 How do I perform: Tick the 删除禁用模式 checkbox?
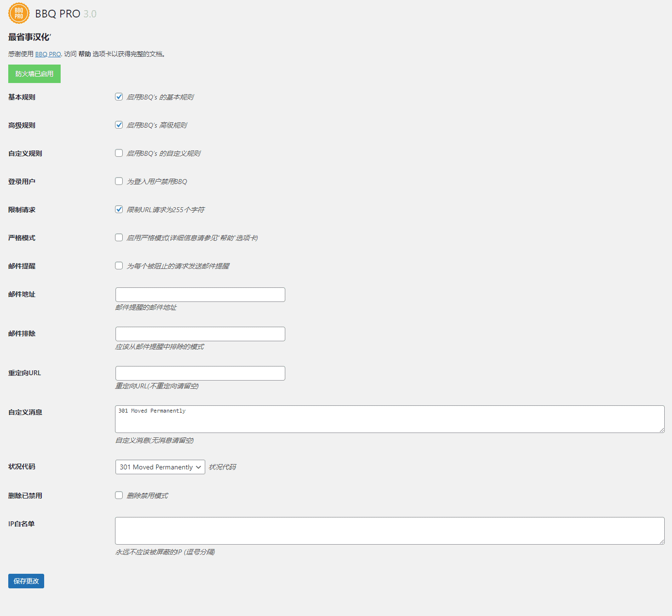click(x=119, y=495)
